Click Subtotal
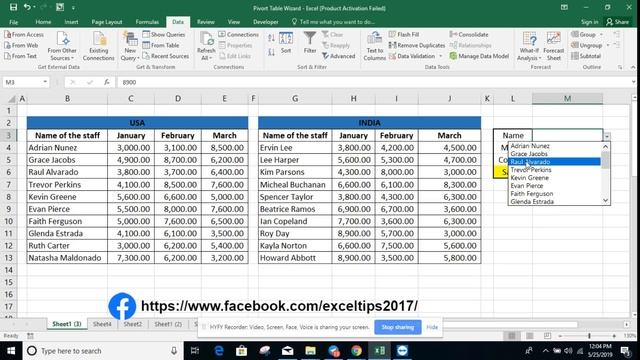This screenshot has width=640, height=360. tap(586, 56)
